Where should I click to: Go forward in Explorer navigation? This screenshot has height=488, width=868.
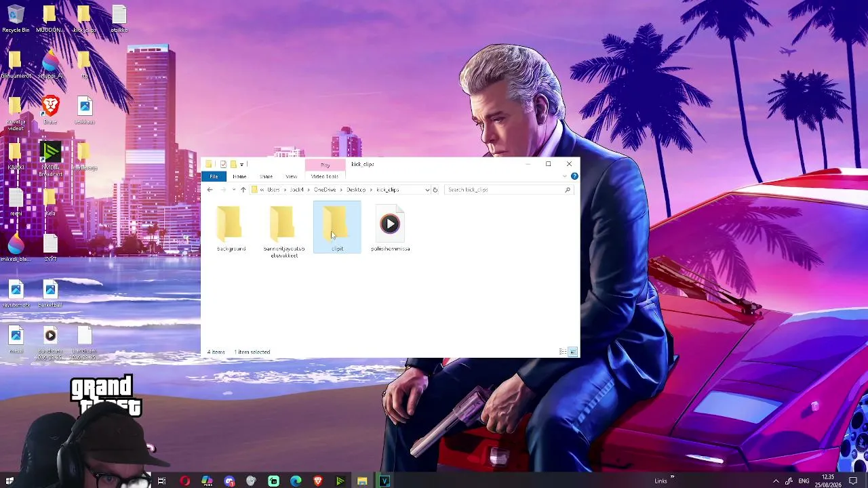click(x=222, y=190)
